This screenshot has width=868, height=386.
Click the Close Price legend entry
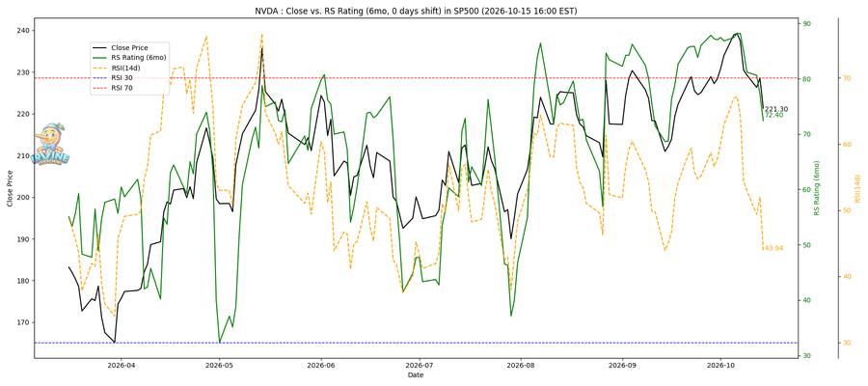click(129, 48)
